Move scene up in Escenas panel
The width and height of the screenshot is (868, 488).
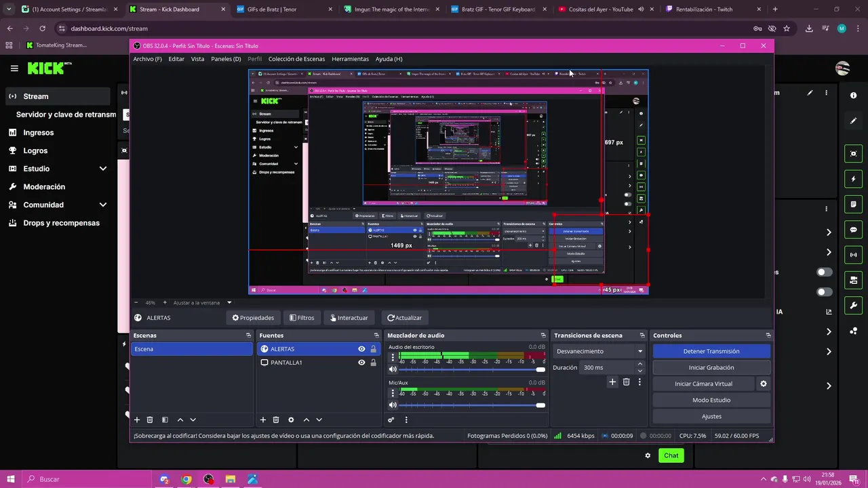(x=180, y=420)
